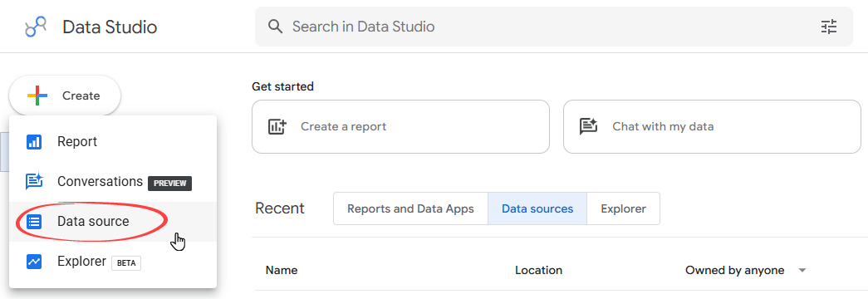Open Chat with my data card
Screen dimensions: 868x299
click(712, 127)
